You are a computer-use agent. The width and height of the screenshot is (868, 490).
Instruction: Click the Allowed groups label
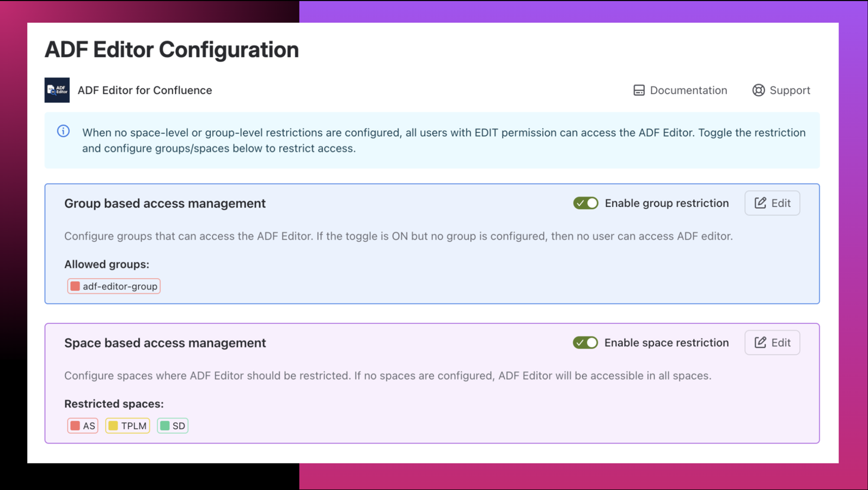click(x=107, y=264)
